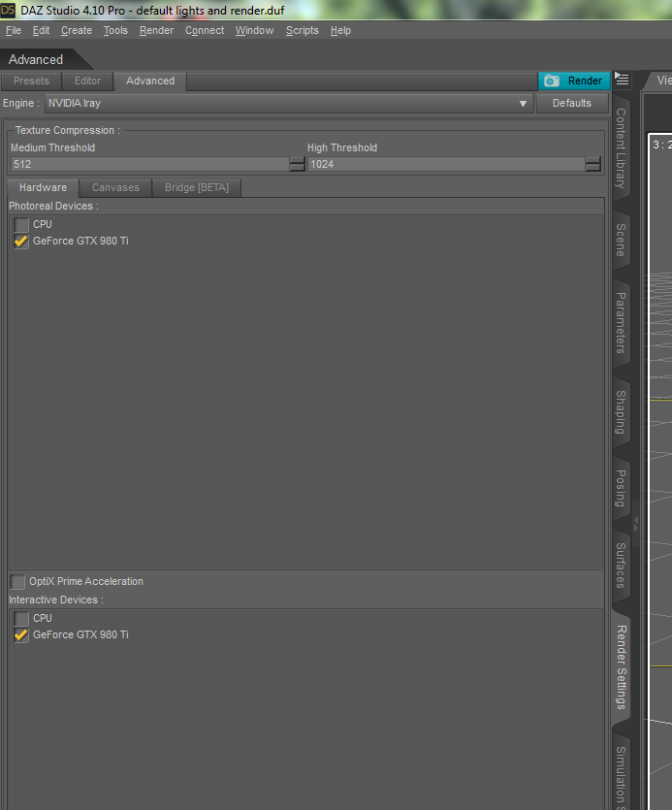Switch to the Presets tab
The height and width of the screenshot is (810, 672).
pos(31,81)
